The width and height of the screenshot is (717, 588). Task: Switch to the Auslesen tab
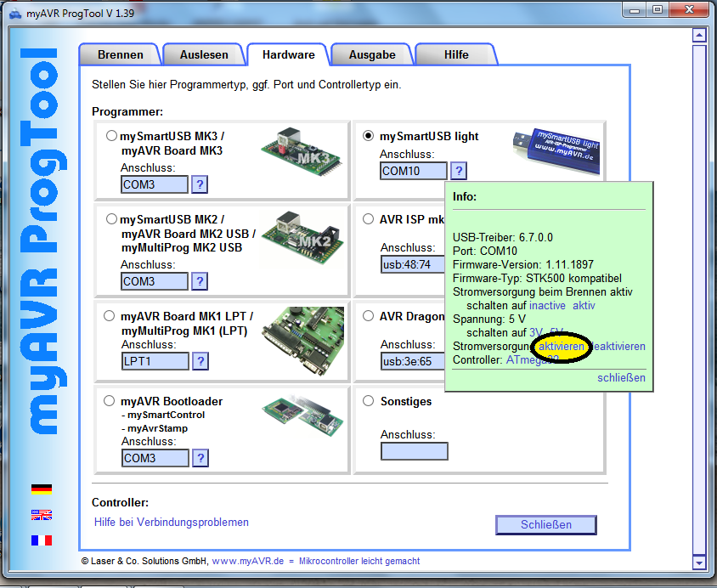[204, 55]
